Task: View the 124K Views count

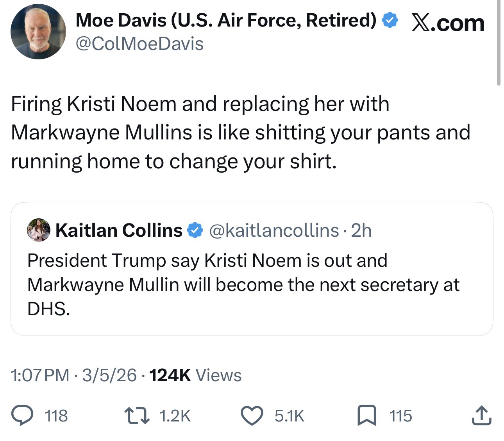Action: pyautogui.click(x=195, y=375)
